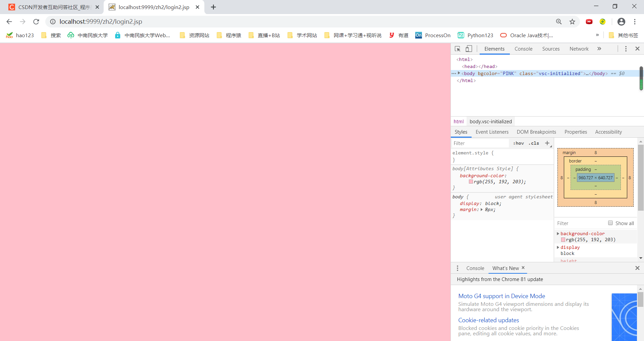Toggle the :hov element state button
Viewport: 644px width, 341px height.
click(519, 143)
